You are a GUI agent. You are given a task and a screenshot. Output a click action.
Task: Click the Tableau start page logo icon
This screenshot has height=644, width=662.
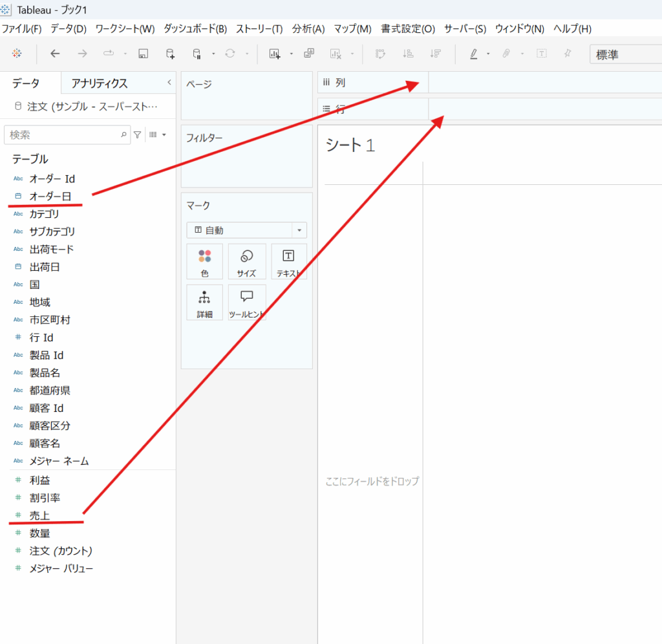(17, 54)
